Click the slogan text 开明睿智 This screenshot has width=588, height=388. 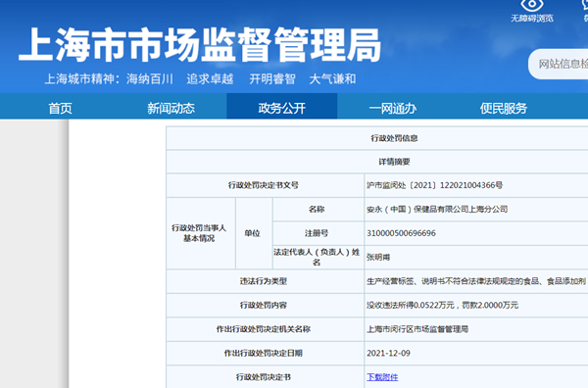pyautogui.click(x=272, y=79)
